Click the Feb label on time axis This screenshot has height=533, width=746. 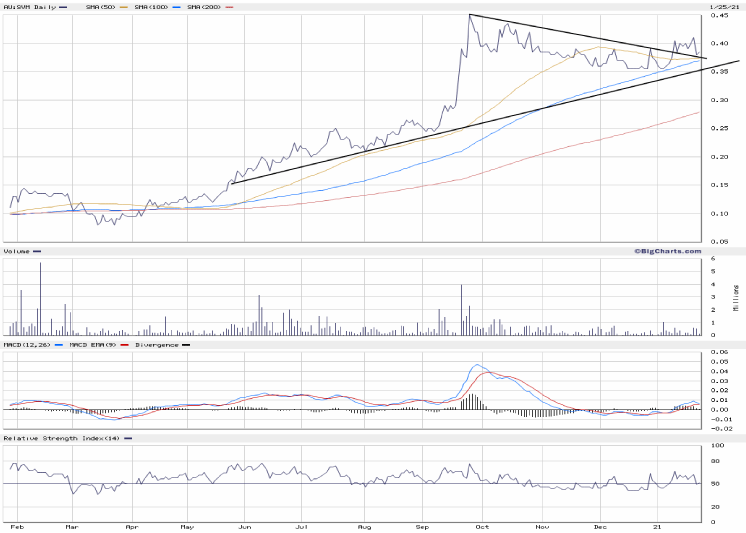pyautogui.click(x=17, y=524)
